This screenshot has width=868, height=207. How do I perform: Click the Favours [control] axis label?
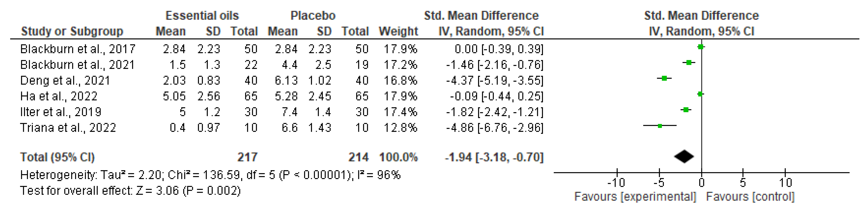(750, 197)
